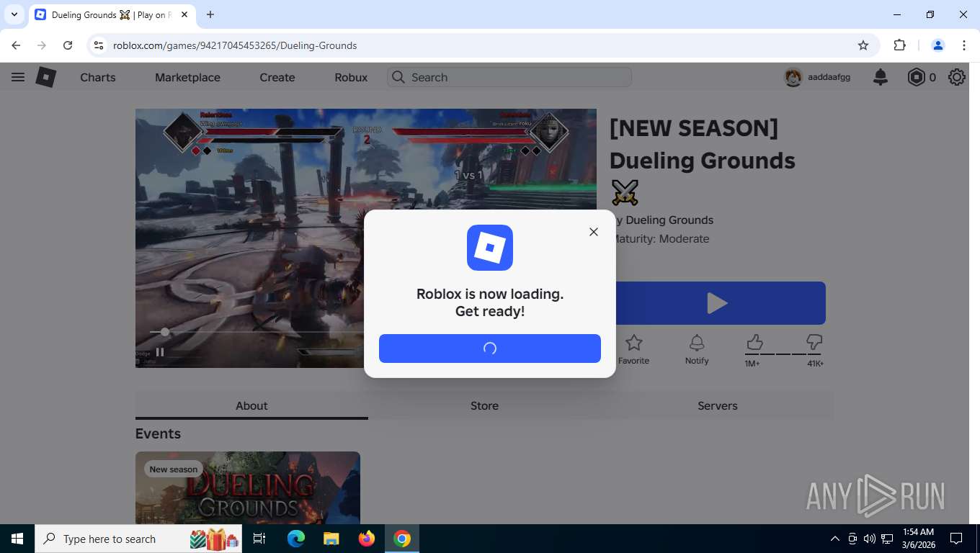Open aaddaafgg profile avatar

(793, 77)
